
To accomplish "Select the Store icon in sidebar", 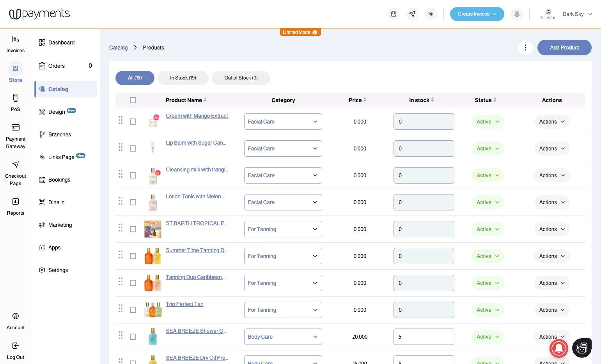I will 16,69.
